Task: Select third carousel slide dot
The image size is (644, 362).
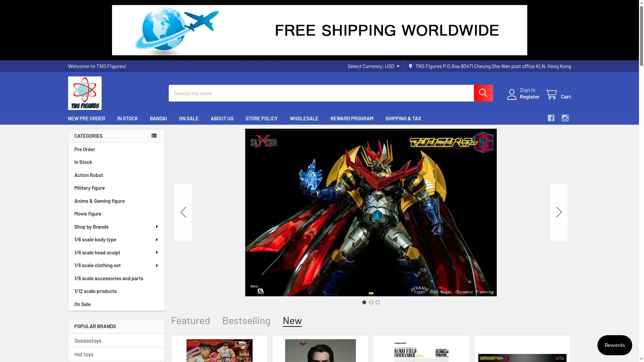Action: click(378, 302)
